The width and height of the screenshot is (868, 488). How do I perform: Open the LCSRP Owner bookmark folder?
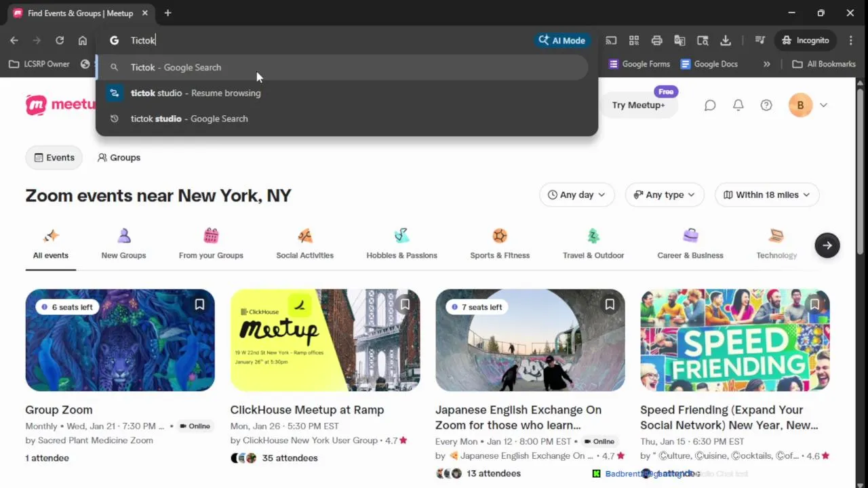point(39,64)
